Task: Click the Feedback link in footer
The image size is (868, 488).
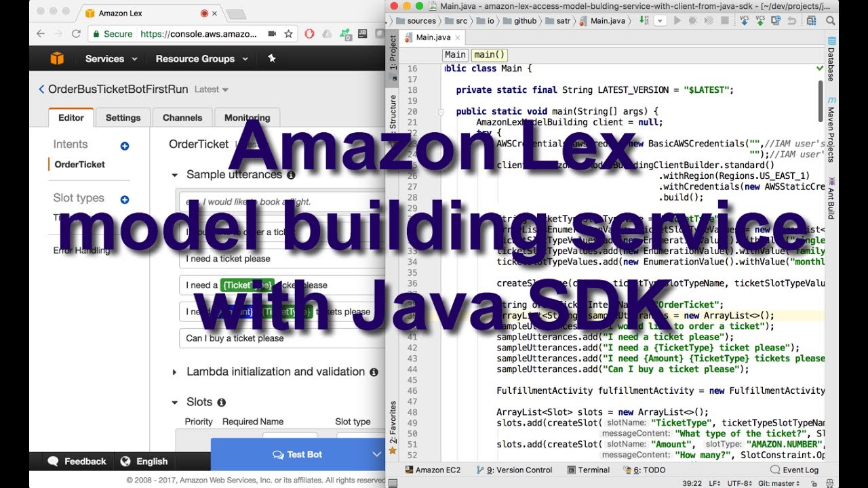Action: click(x=77, y=462)
